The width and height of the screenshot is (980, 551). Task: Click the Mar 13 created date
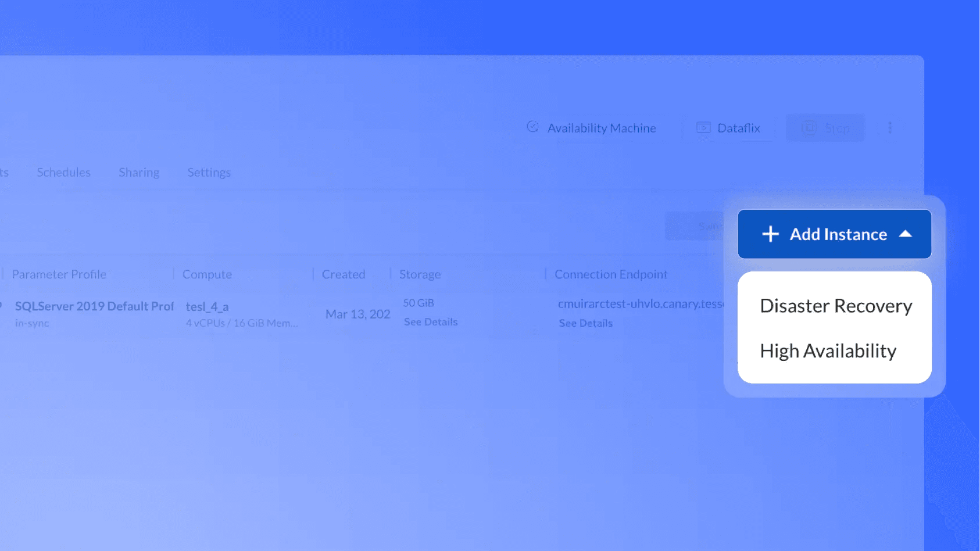click(x=357, y=314)
